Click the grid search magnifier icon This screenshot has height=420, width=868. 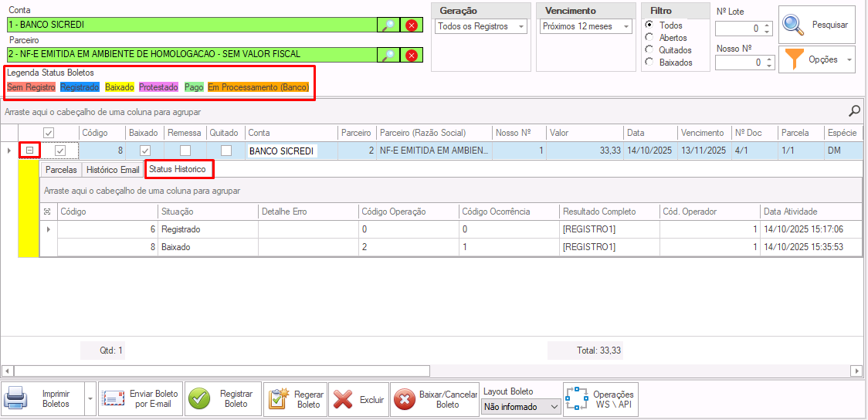pos(854,111)
